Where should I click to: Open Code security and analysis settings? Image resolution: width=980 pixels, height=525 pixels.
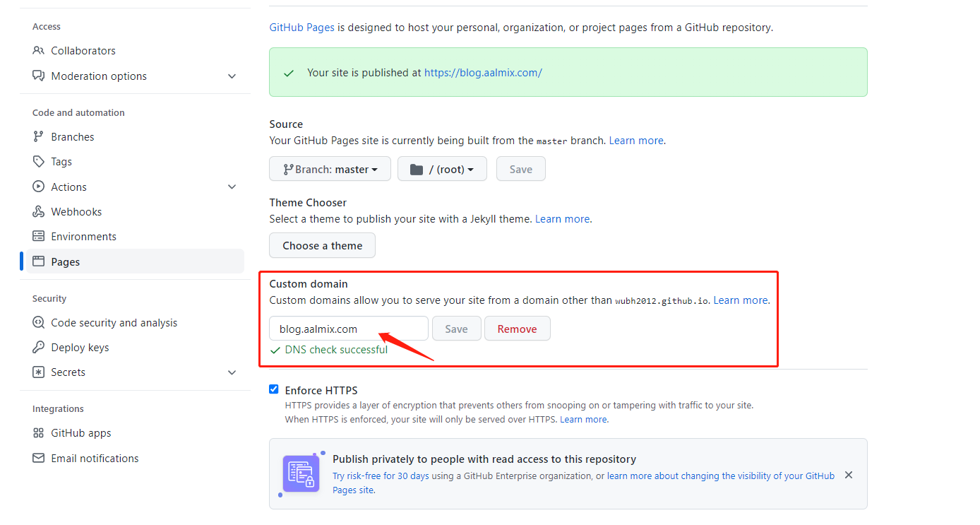(x=114, y=323)
